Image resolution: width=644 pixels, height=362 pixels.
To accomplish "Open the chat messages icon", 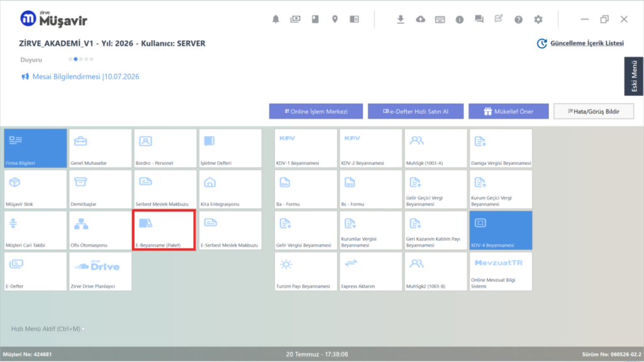I will (479, 20).
